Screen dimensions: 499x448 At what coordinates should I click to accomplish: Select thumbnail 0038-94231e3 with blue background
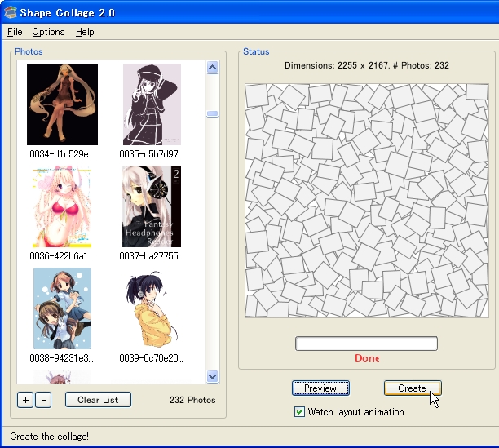tap(62, 308)
